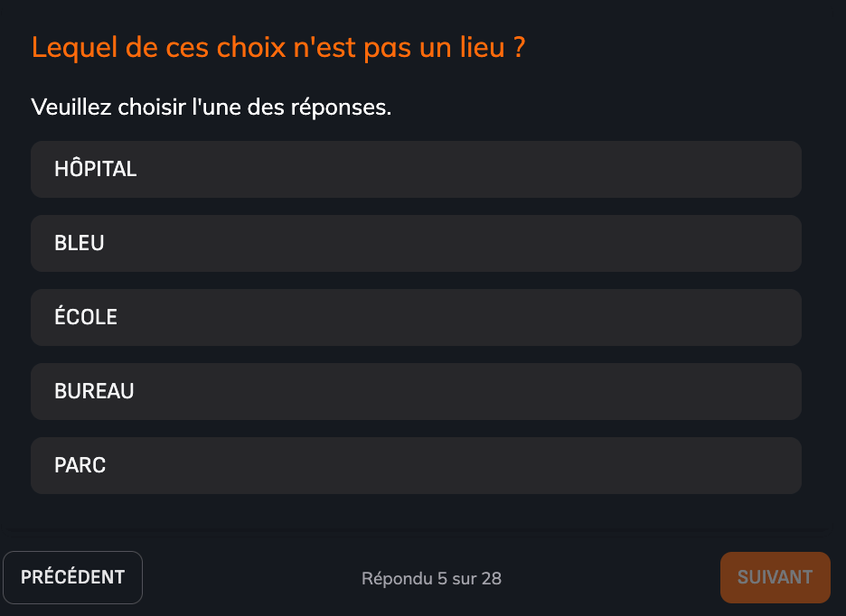Pick BUREAU from the answer list
Viewport: 846px width, 616px height.
[416, 391]
